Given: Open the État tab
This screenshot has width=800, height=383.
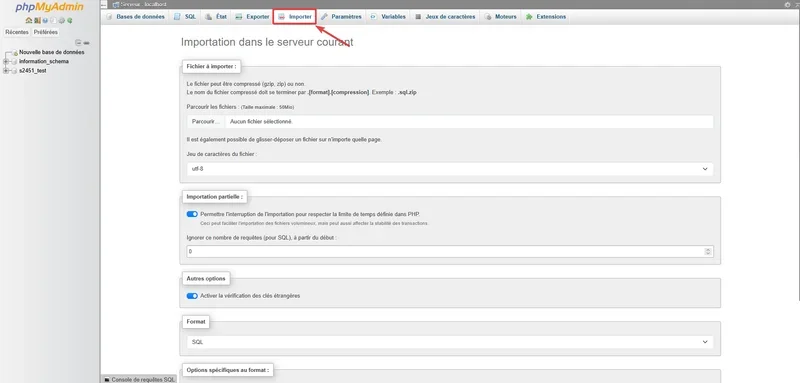Looking at the screenshot, I should pos(216,17).
